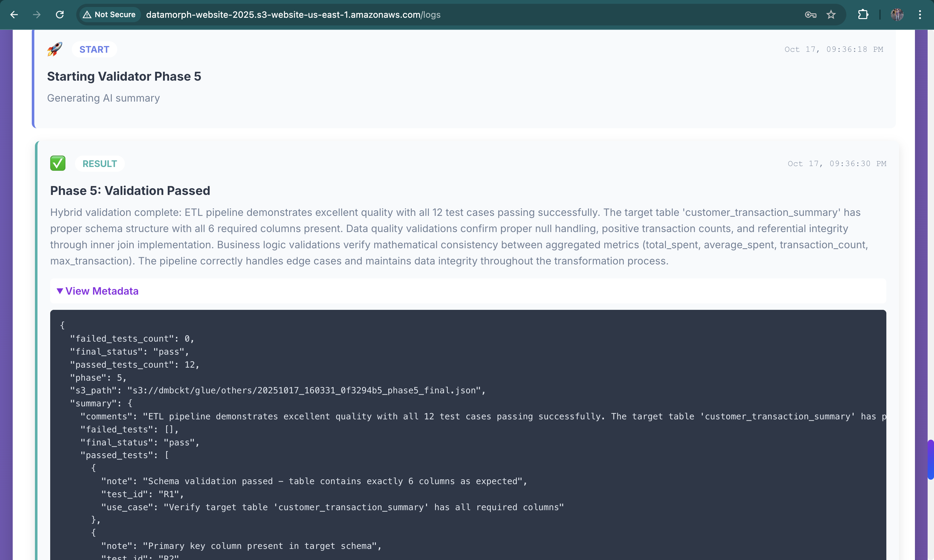Click the green checkmark RESULT icon
Viewport: 934px width, 560px height.
point(58,163)
